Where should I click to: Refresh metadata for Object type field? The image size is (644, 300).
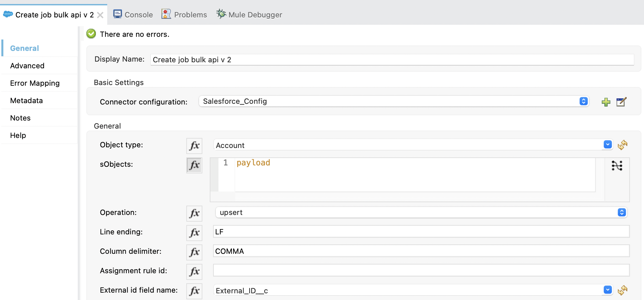click(623, 145)
